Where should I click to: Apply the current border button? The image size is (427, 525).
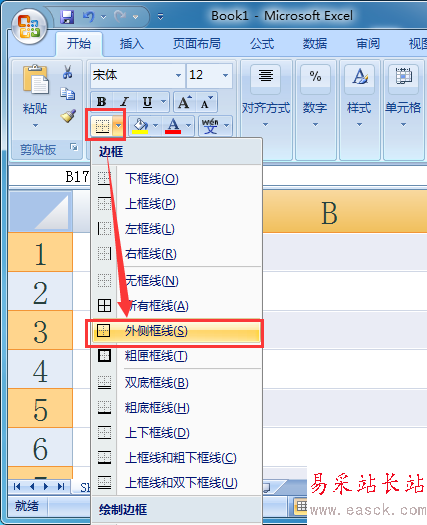[102, 126]
